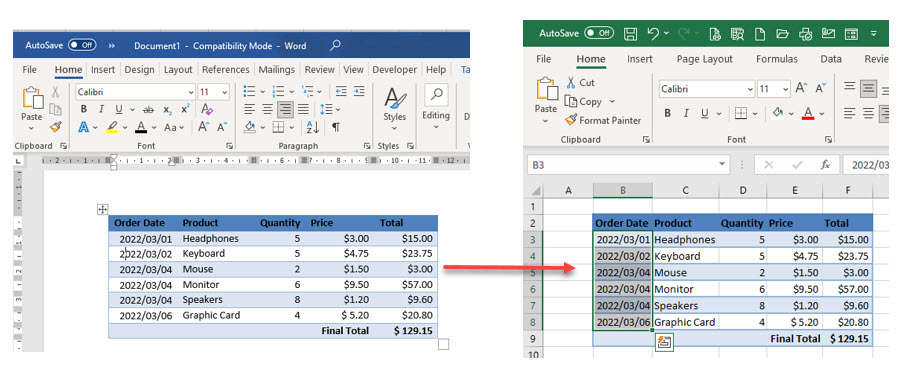
Task: Grow font size in Word
Action: (x=204, y=127)
